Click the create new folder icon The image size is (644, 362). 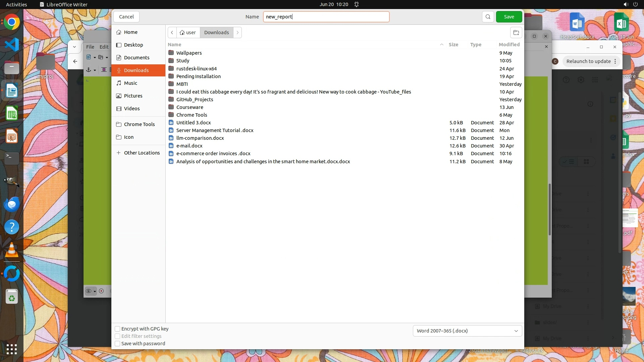coord(516,33)
